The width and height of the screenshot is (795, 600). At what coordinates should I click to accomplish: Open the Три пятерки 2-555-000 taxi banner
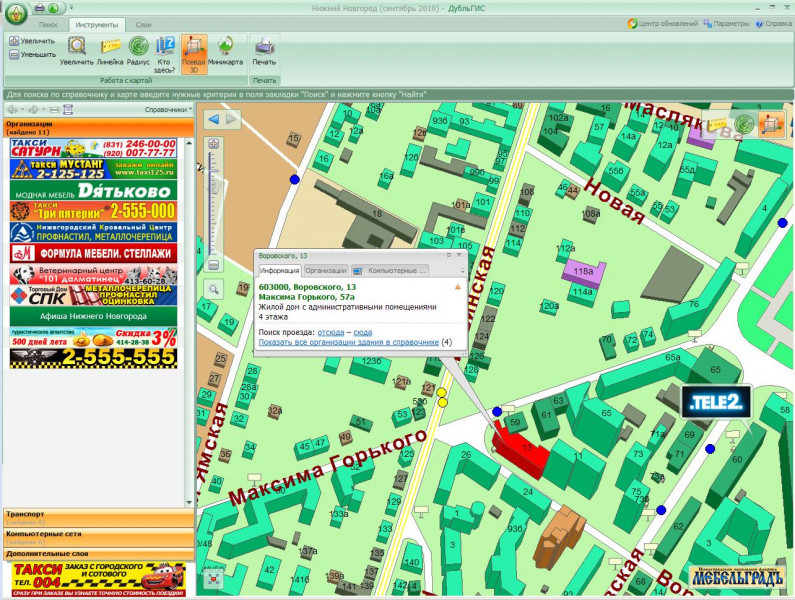93,211
